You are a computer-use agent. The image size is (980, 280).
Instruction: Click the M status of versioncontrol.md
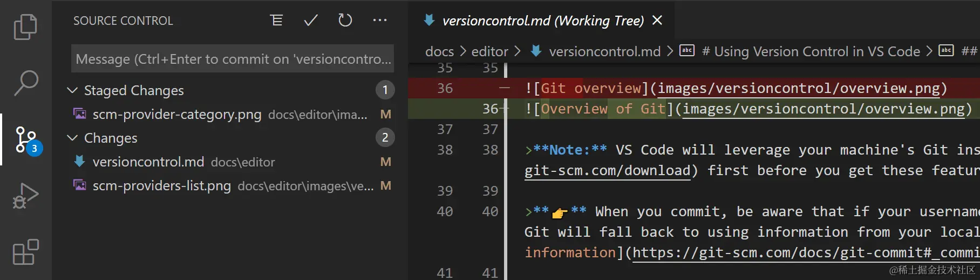pyautogui.click(x=385, y=162)
